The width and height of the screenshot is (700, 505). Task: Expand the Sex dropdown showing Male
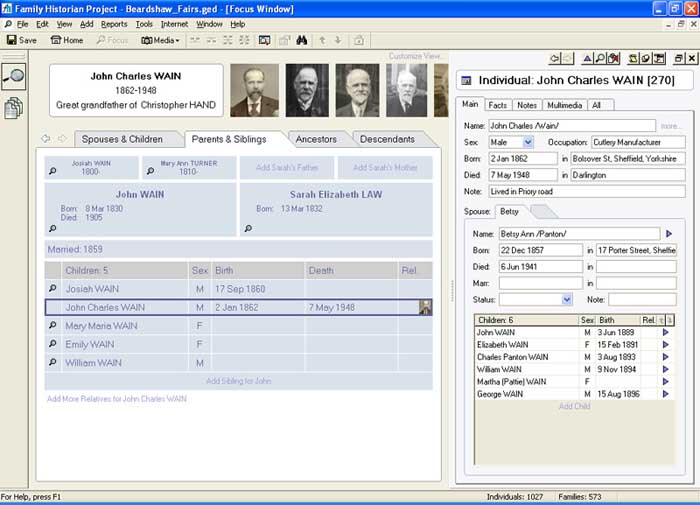528,143
